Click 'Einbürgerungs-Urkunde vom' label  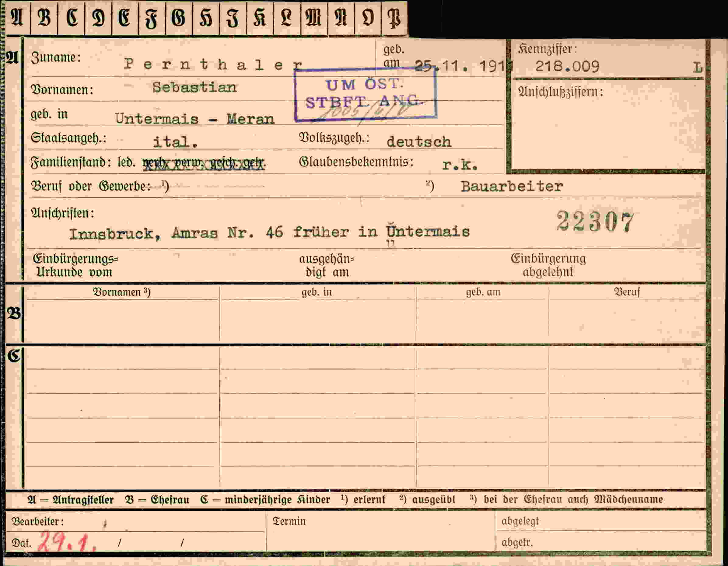click(76, 265)
